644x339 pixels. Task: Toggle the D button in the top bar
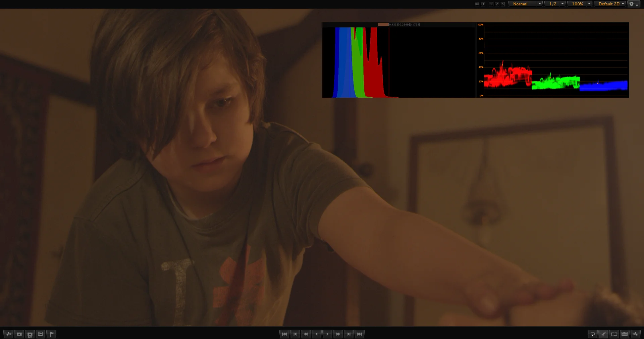pyautogui.click(x=483, y=4)
